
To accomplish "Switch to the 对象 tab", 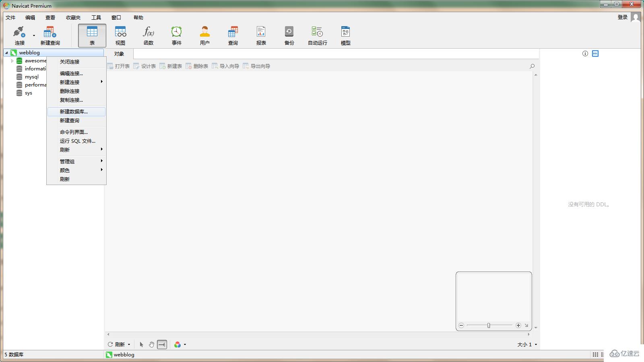I will pos(119,54).
